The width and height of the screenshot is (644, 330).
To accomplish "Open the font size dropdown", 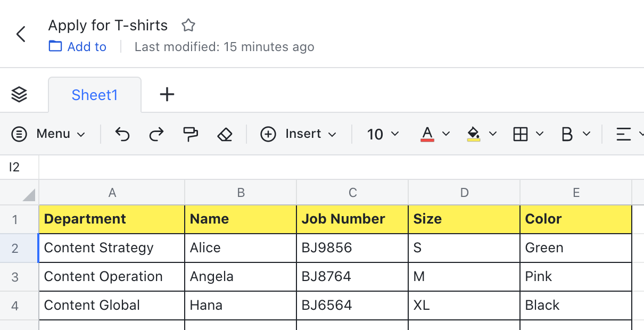I will tap(382, 134).
